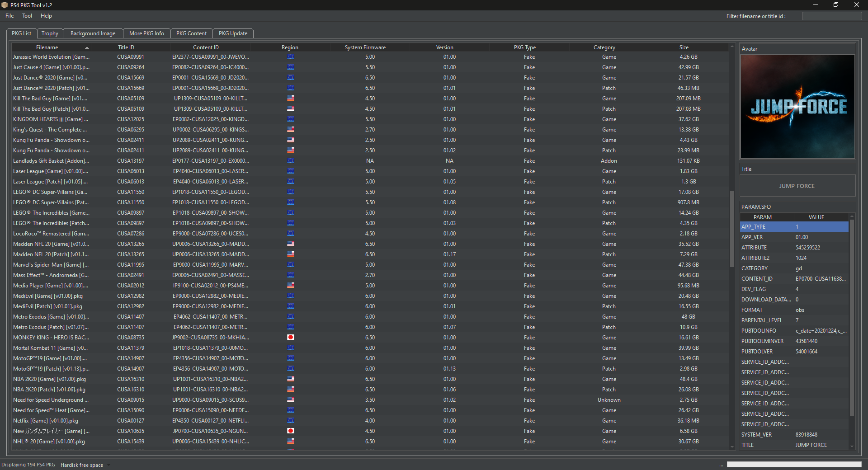The image size is (868, 470).
Task: Click the Japan flag in the MONKEY KING row
Action: 291,337
